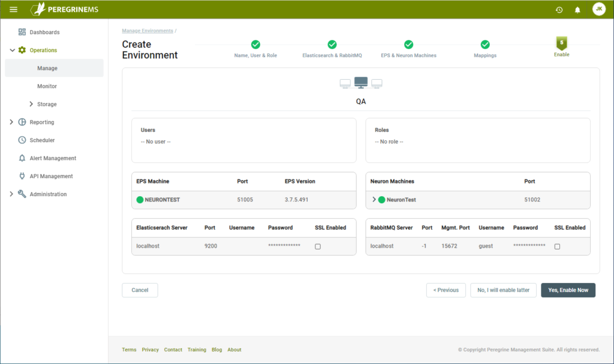Enable SSL for the Elasticsearch server

317,246
